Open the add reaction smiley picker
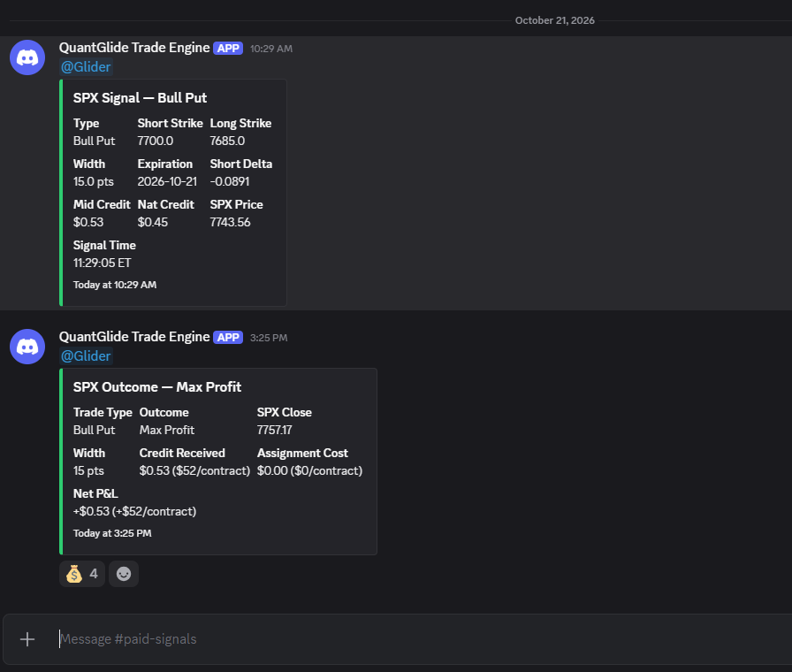This screenshot has height=672, width=792. [x=124, y=574]
